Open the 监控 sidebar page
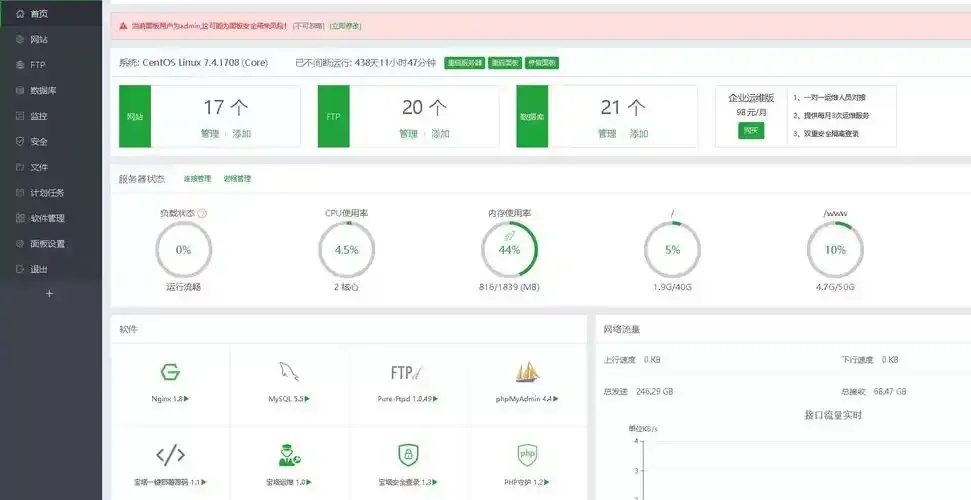Screen dimensions: 971x500 coord(51,116)
